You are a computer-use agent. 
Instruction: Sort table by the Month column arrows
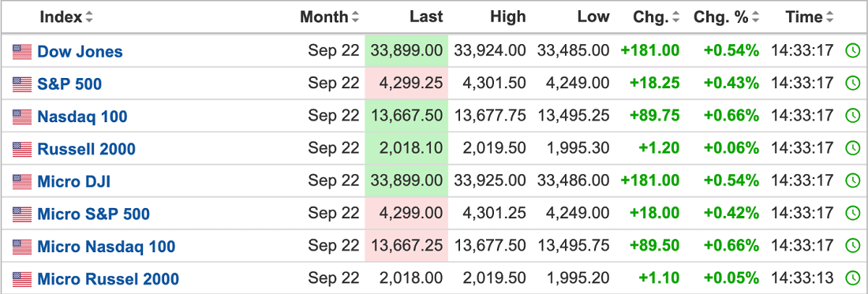(x=355, y=17)
